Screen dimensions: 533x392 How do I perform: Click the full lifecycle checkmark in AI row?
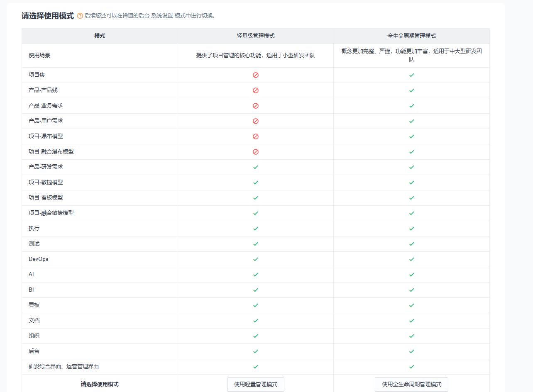click(x=411, y=275)
